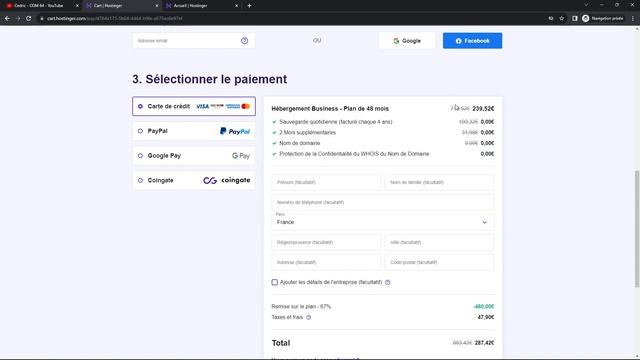Screen dimensions: 640x360
Task: Open the Navigation privée profile button
Action: (603, 18)
